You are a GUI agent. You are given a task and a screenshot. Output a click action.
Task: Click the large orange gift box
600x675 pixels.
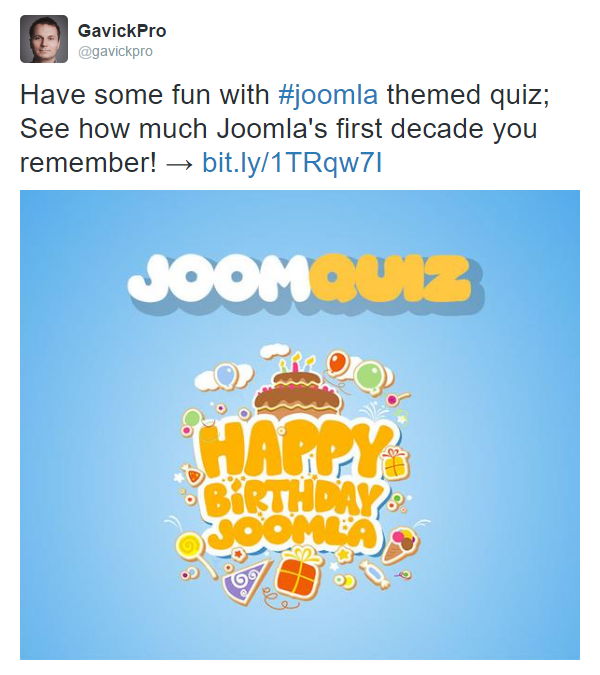click(300, 571)
